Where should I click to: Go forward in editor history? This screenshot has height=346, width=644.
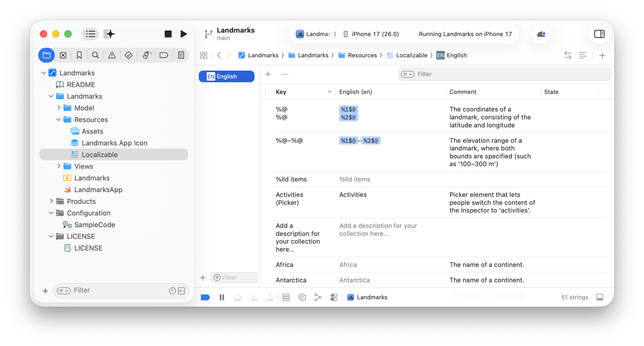[x=229, y=55]
